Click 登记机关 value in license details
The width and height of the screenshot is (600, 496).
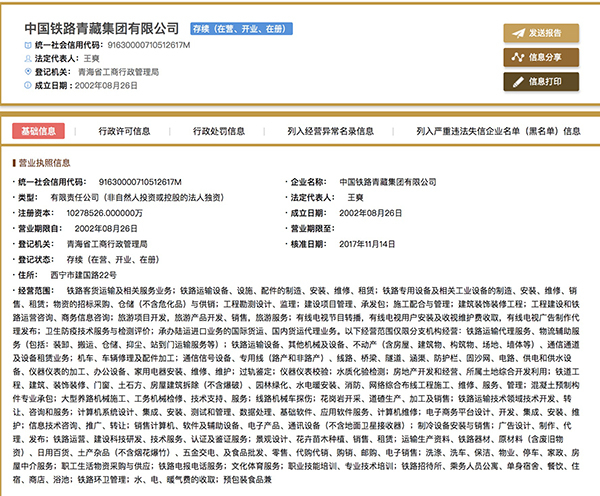[107, 244]
